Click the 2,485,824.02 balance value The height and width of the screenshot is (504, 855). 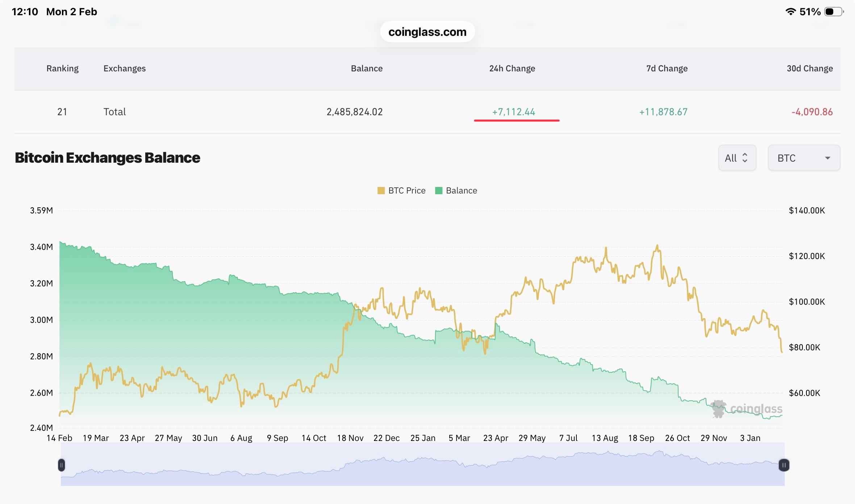pos(355,112)
